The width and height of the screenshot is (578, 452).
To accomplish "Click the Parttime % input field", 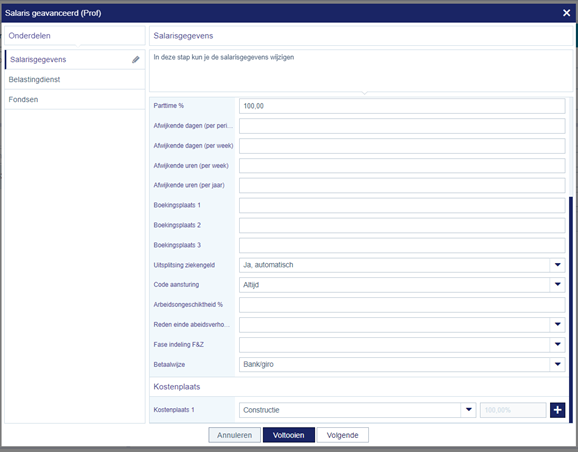I will tap(402, 106).
